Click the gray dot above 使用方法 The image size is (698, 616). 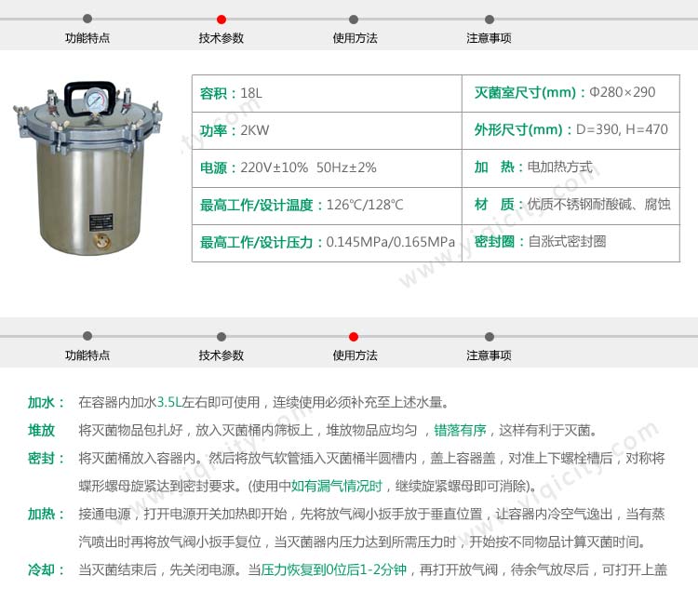[354, 19]
